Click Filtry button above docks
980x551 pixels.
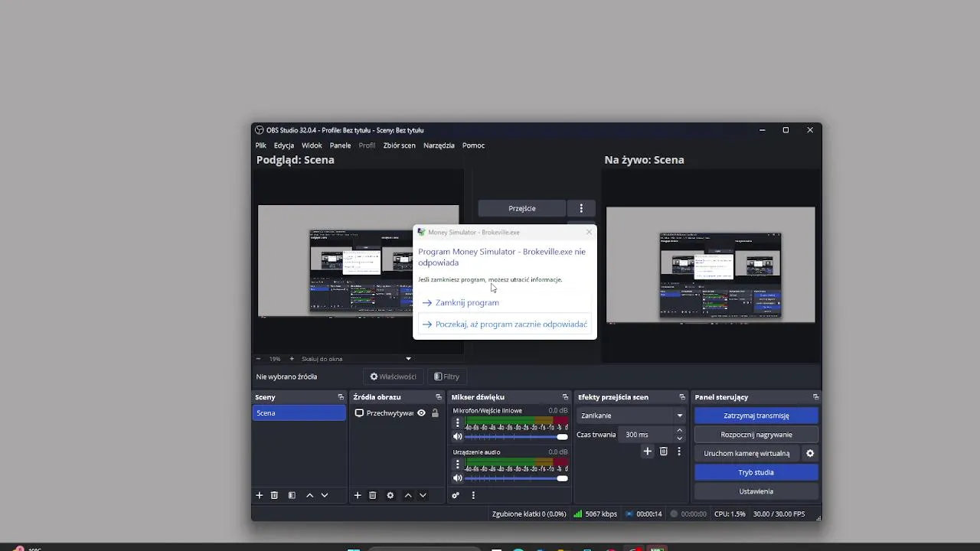tap(446, 377)
